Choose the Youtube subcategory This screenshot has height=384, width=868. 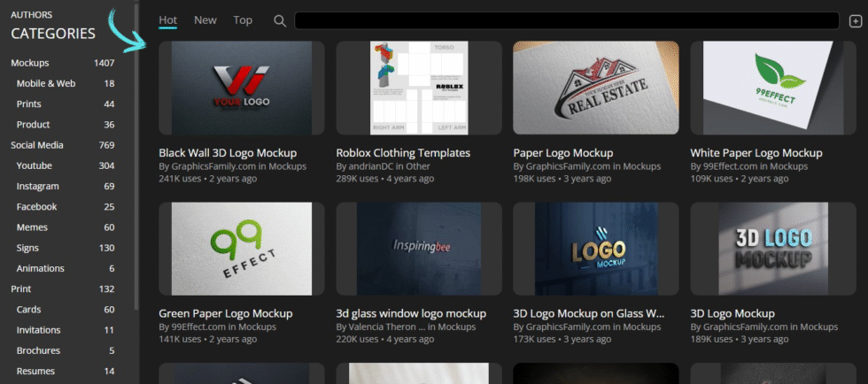point(35,165)
